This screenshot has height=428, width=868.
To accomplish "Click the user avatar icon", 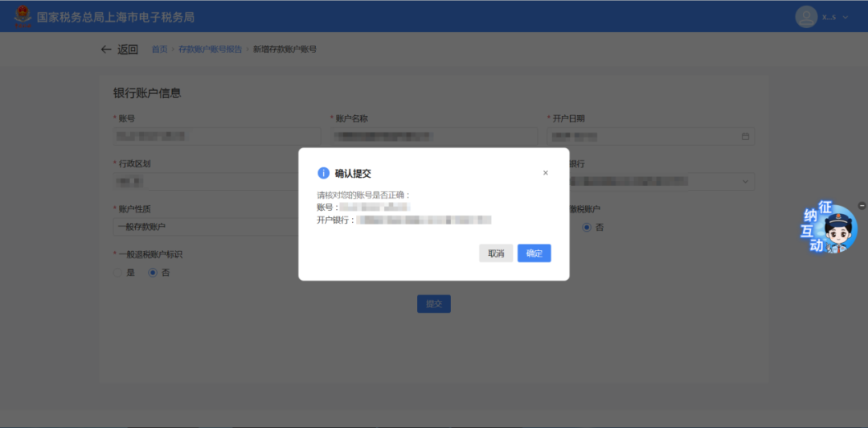I will [x=806, y=17].
